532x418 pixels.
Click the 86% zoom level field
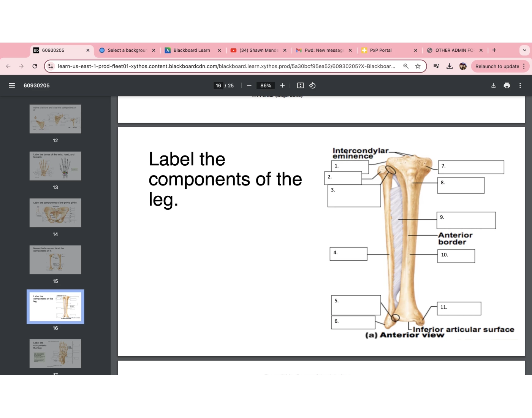[266, 85]
